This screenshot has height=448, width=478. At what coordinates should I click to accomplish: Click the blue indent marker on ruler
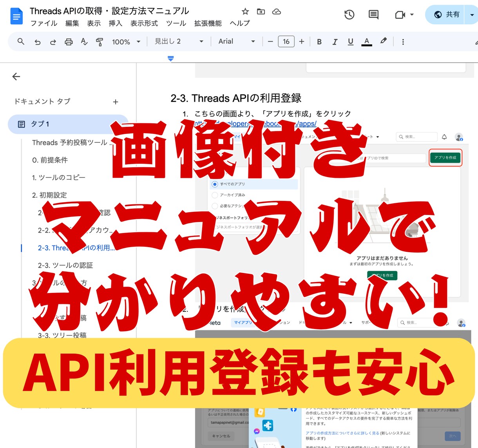[171, 59]
